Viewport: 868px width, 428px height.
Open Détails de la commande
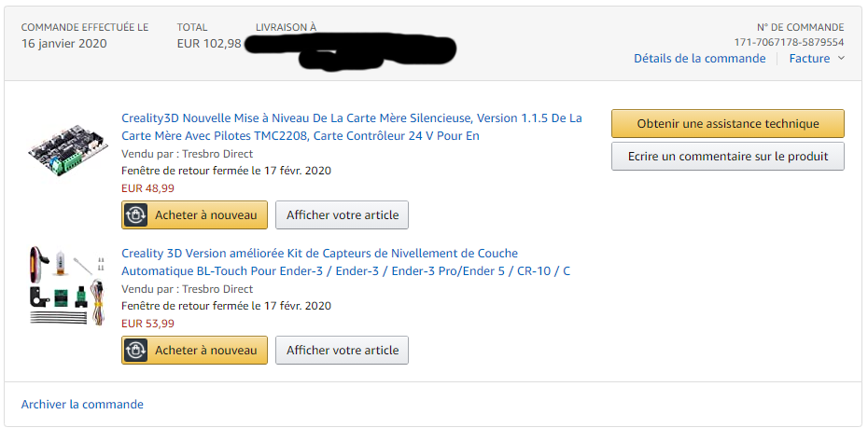700,58
